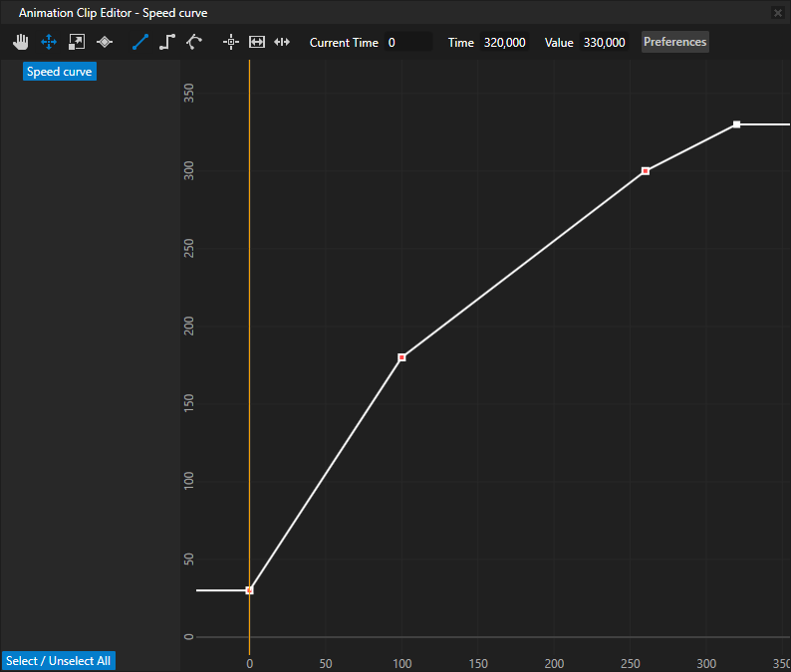Open the Preferences button
Image resolution: width=791 pixels, height=672 pixels.
(674, 42)
